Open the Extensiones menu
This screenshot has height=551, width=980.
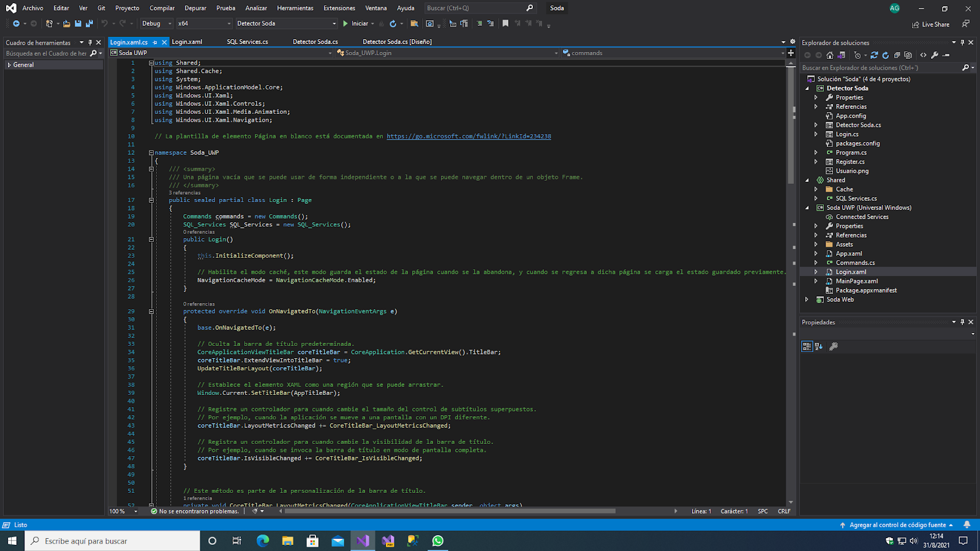(x=339, y=8)
